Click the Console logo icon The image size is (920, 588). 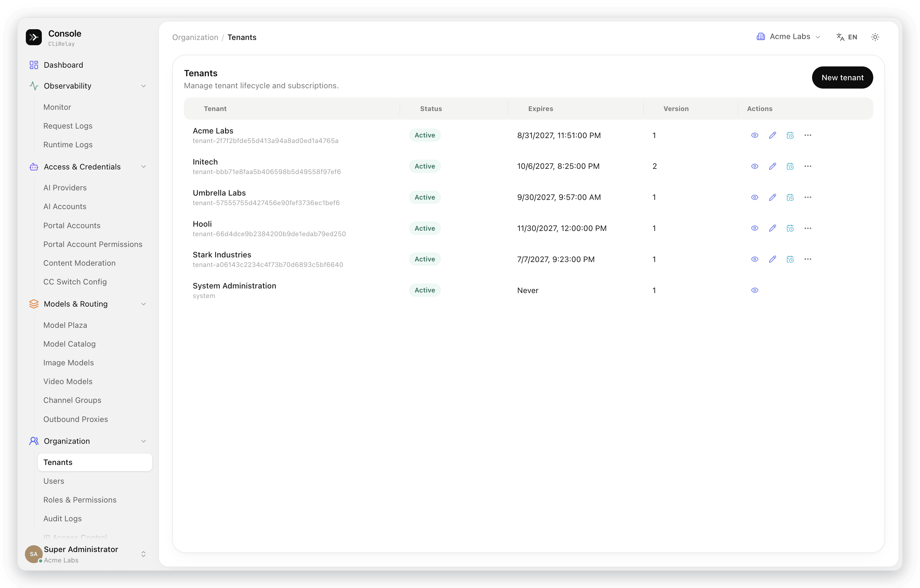[34, 37]
